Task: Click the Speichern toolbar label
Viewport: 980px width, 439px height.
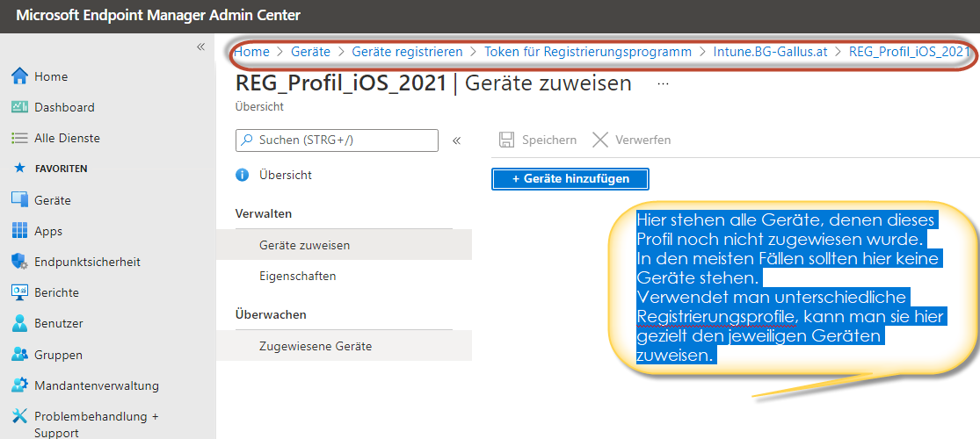Action: (x=549, y=140)
